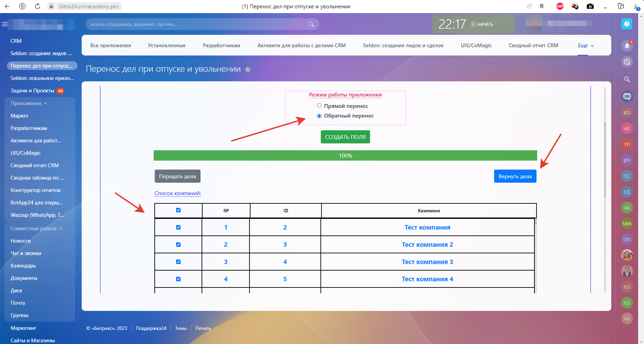
Task: Toggle the select-all checkbox in table header
Action: click(178, 210)
